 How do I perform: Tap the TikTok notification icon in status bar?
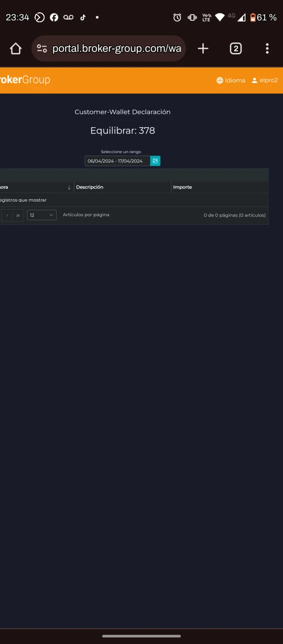pyautogui.click(x=83, y=17)
